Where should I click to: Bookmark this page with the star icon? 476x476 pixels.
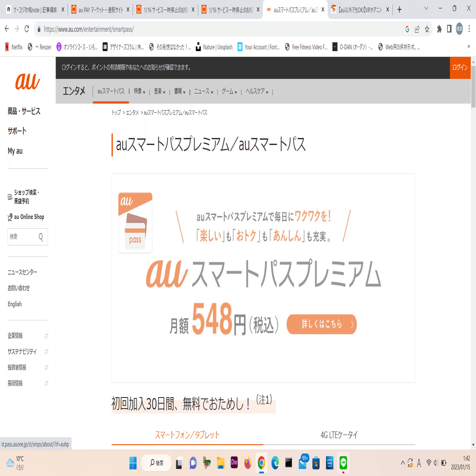point(427,29)
